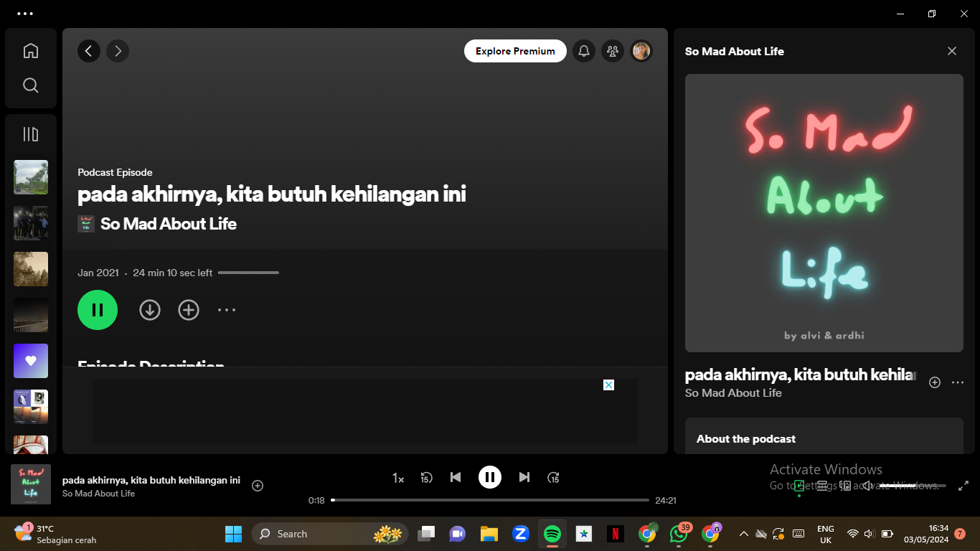Open the three-dot menu in the side panel
980x551 pixels.
coord(958,382)
